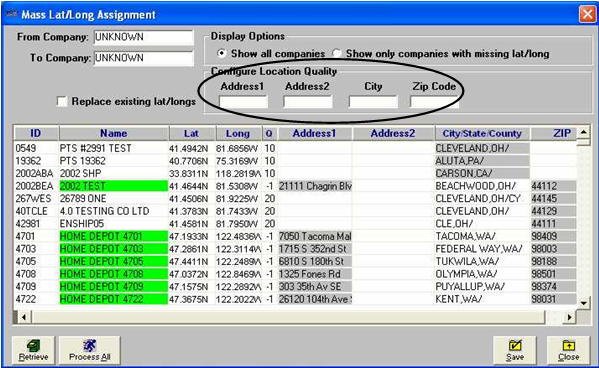Click the horizontal scroll right arrow
Image resolution: width=599 pixels, height=368 pixels.
570,317
